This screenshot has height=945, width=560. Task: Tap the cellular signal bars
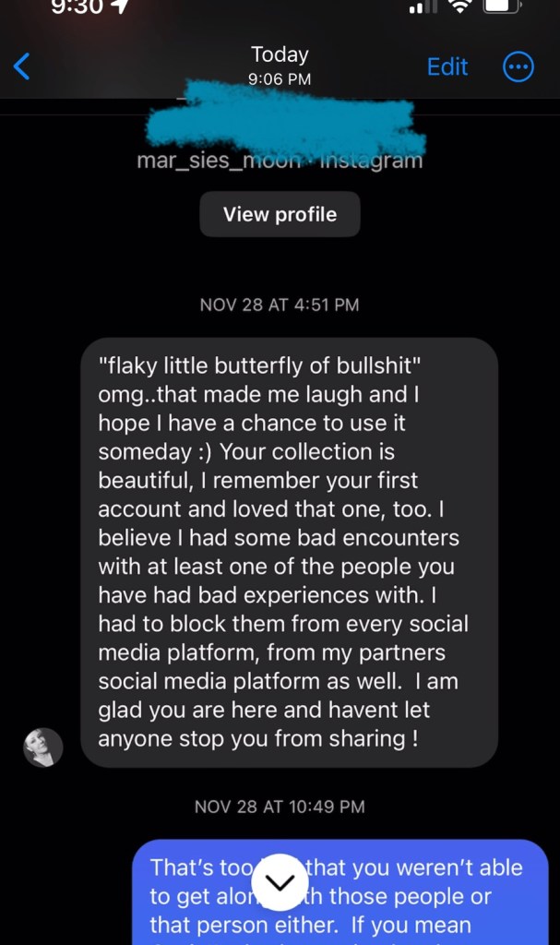423,6
